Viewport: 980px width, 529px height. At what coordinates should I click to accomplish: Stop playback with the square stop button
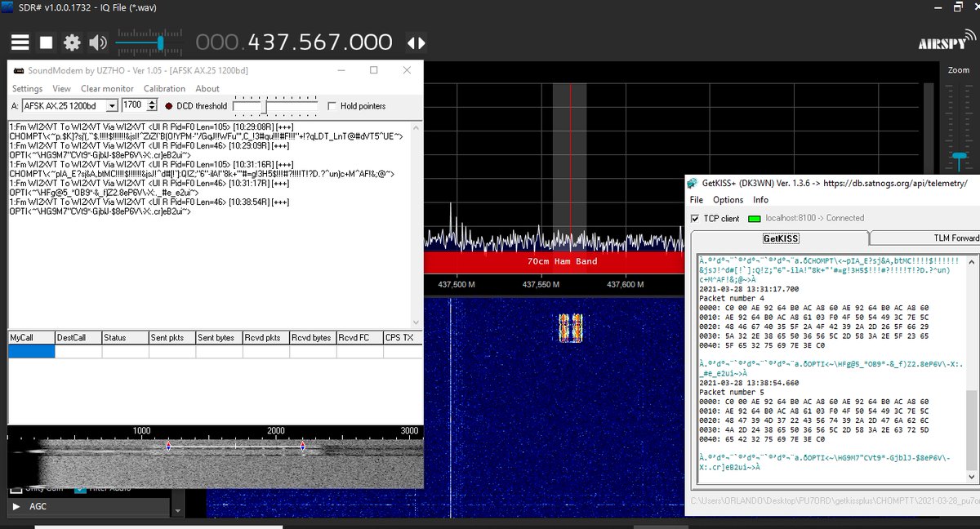pos(47,42)
